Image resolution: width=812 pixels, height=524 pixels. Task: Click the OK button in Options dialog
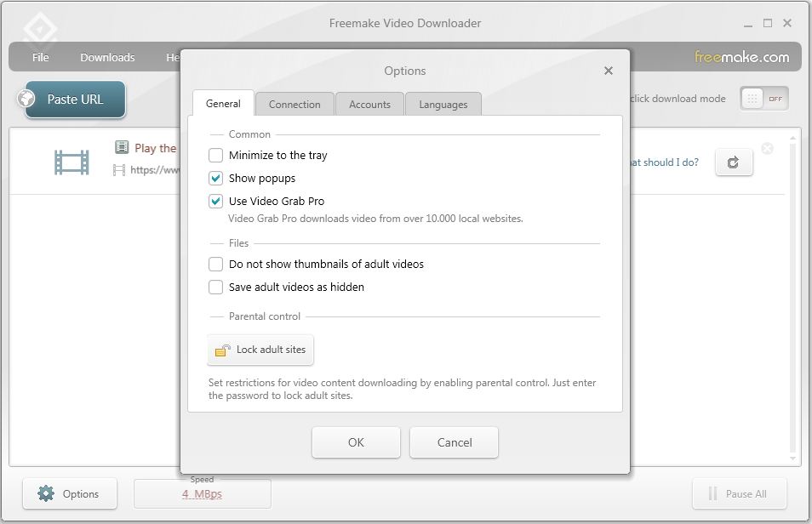click(356, 442)
